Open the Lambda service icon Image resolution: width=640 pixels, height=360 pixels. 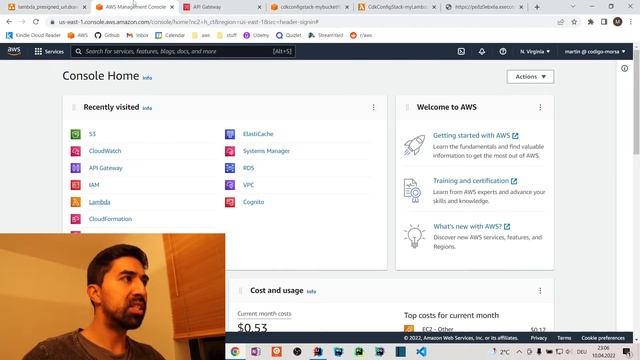click(x=76, y=202)
